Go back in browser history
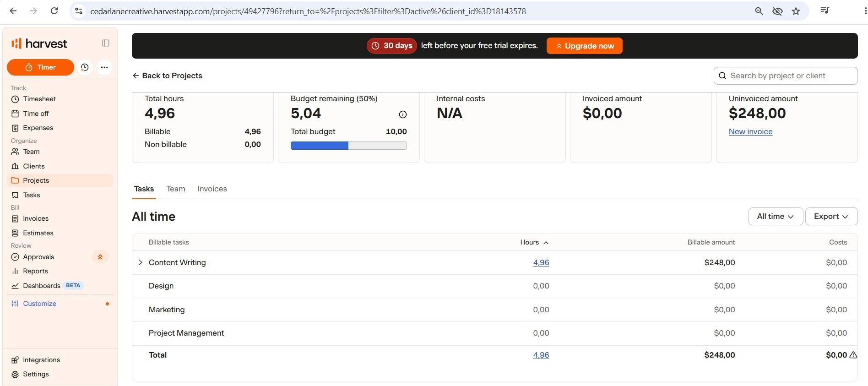 tap(13, 11)
